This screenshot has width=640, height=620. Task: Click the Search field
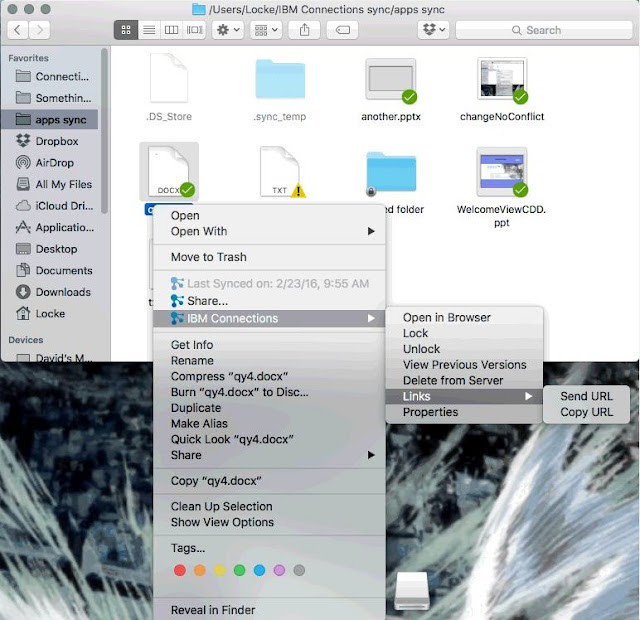tap(544, 30)
